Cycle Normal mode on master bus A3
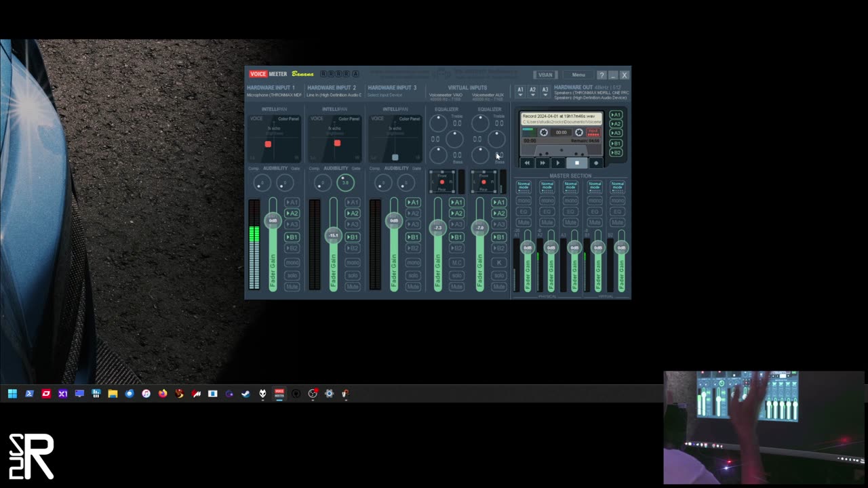 click(x=570, y=186)
